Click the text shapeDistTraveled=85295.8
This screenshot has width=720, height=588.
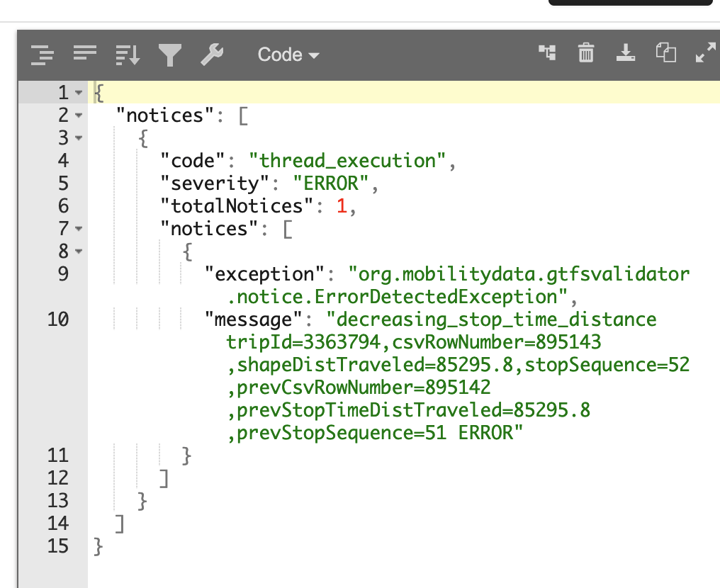tap(375, 365)
